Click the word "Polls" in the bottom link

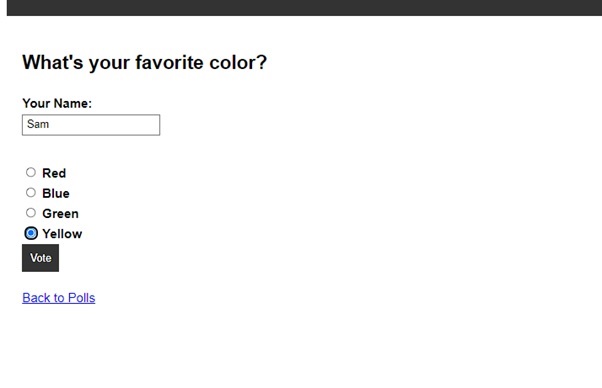pos(81,298)
